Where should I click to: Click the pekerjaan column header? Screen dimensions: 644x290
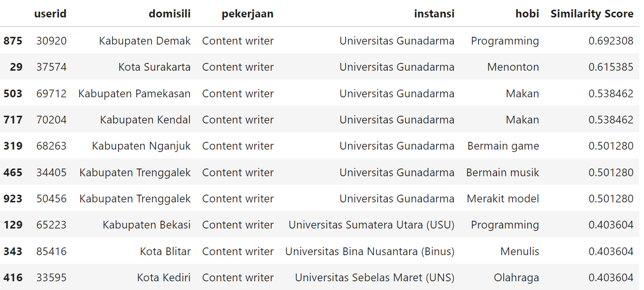point(248,14)
